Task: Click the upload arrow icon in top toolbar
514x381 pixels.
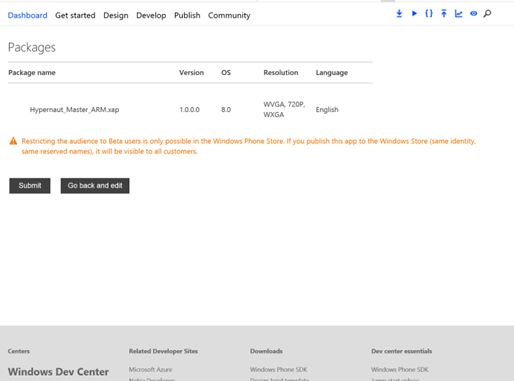Action: [444, 14]
